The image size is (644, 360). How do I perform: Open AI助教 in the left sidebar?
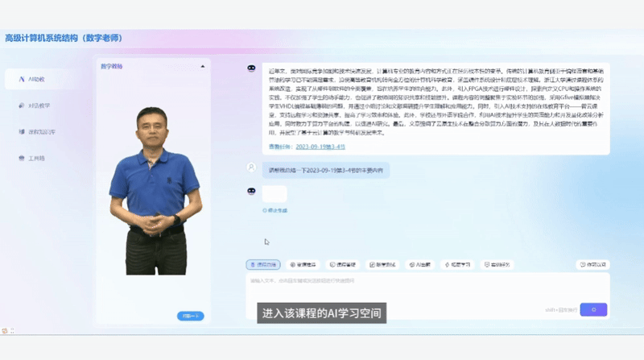(36, 79)
